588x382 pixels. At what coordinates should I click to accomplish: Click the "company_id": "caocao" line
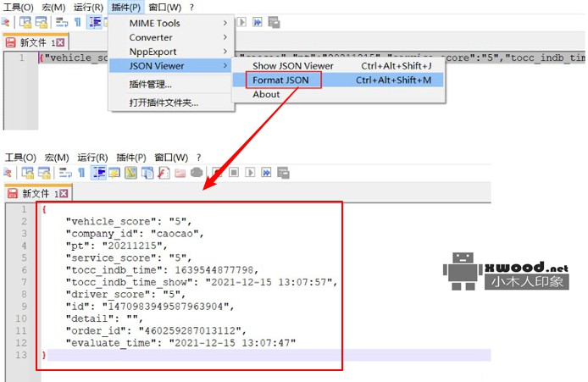coord(135,234)
